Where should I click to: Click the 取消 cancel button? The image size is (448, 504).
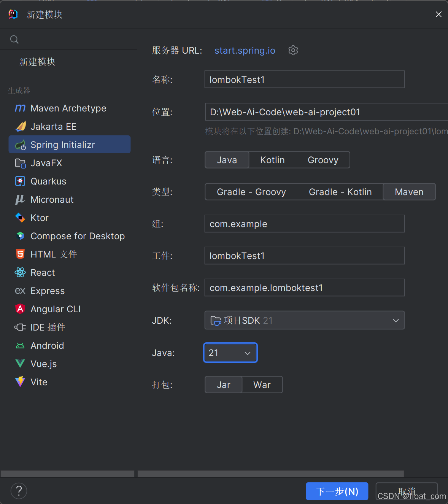(x=407, y=491)
